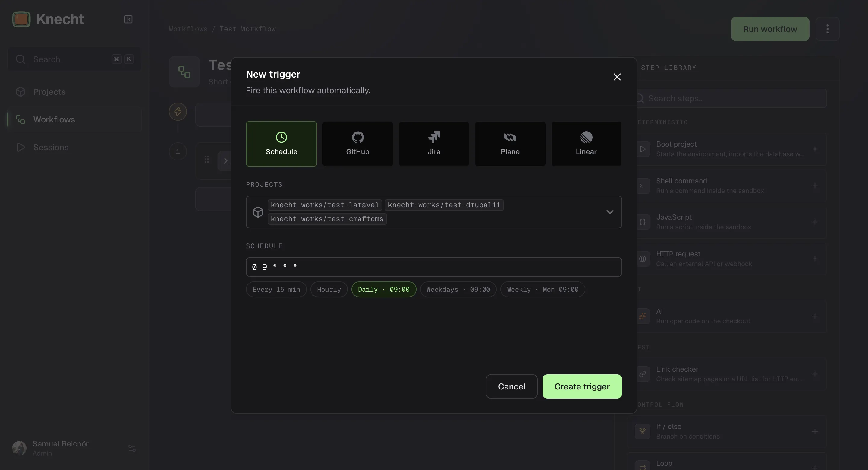The image size is (868, 470).
Task: Add the JavaScript step
Action: tap(814, 222)
